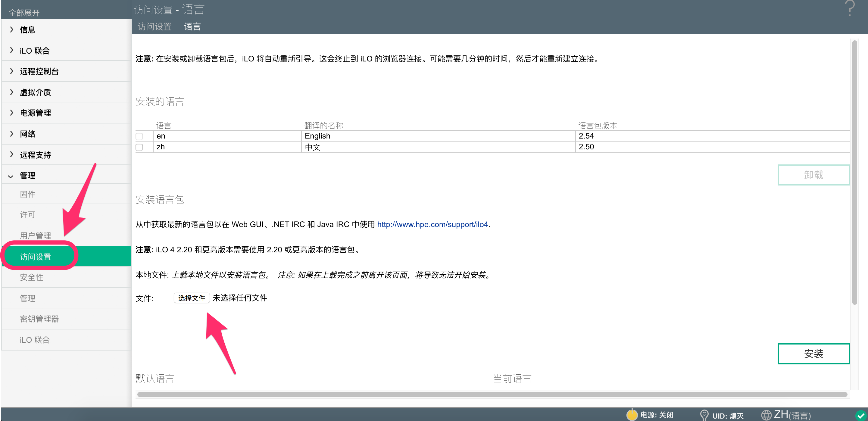
Task: Click the globe language icon
Action: point(766,415)
